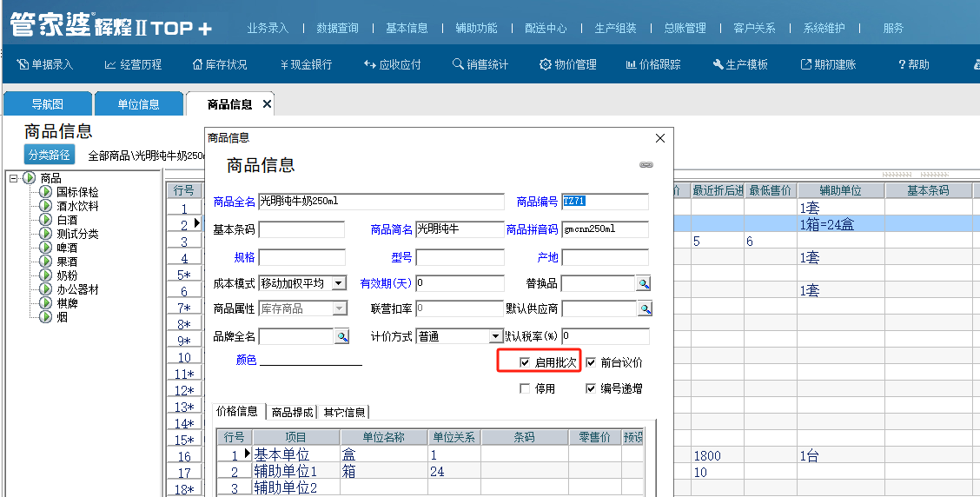Image resolution: width=980 pixels, height=497 pixels.
Task: Open 库存状况 in the toolbar
Action: 220,64
